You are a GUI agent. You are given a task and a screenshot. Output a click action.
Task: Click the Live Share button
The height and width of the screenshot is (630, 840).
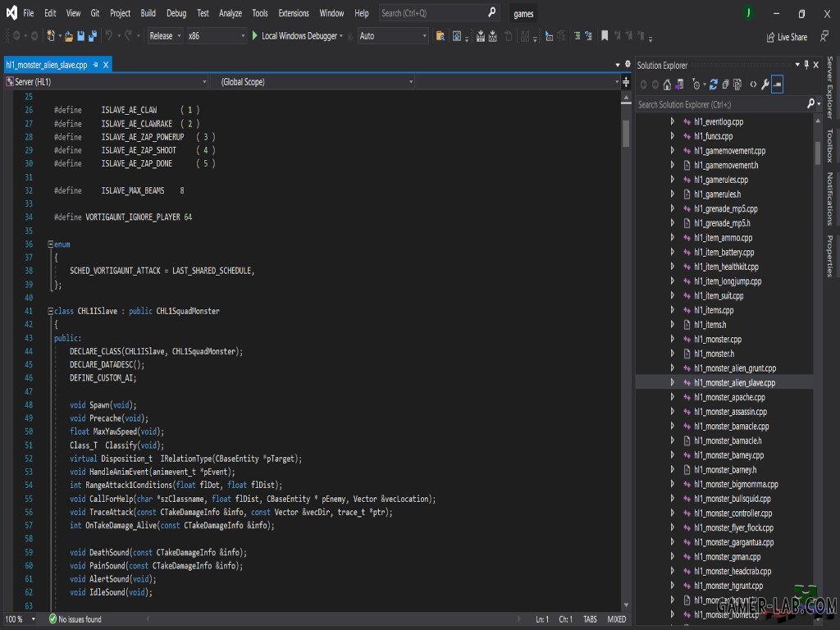pos(787,37)
